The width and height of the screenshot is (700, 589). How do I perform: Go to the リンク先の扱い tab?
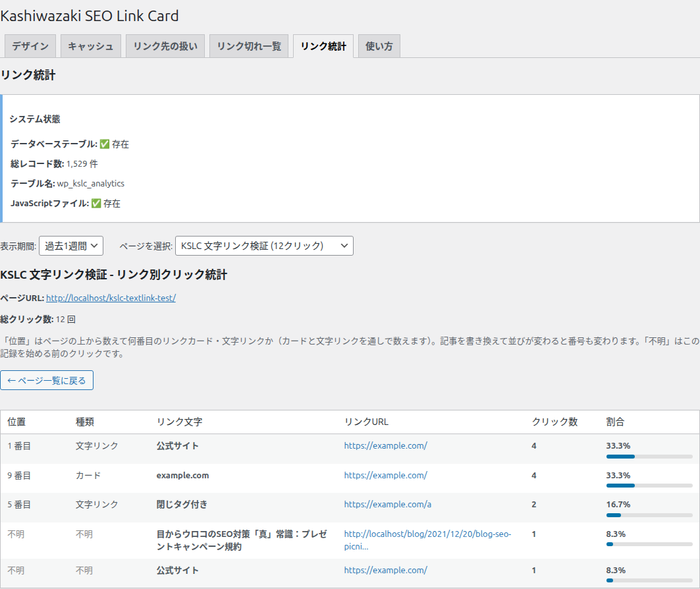click(x=165, y=46)
